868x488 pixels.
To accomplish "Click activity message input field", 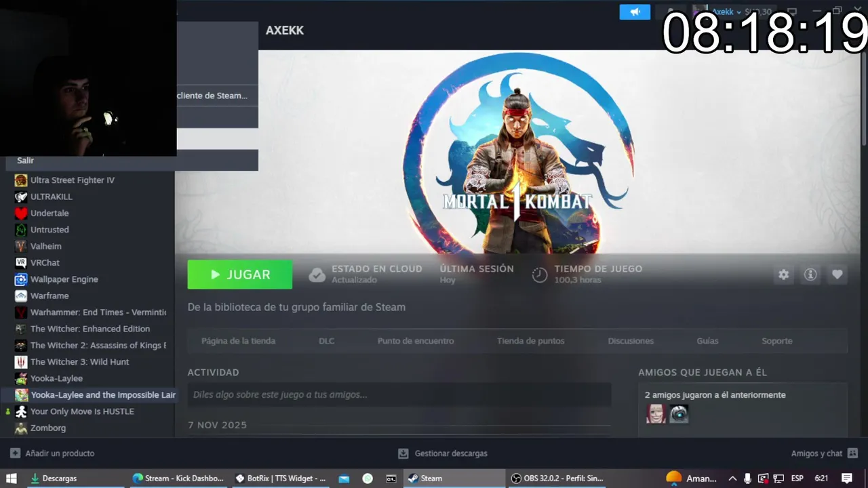I will click(x=399, y=394).
